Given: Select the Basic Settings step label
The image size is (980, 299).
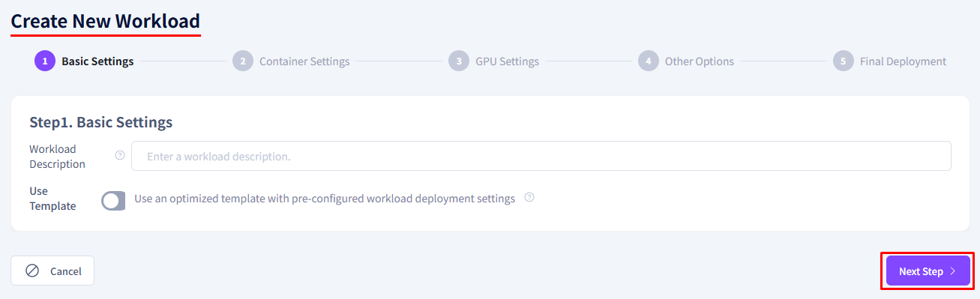Looking at the screenshot, I should click(97, 61).
